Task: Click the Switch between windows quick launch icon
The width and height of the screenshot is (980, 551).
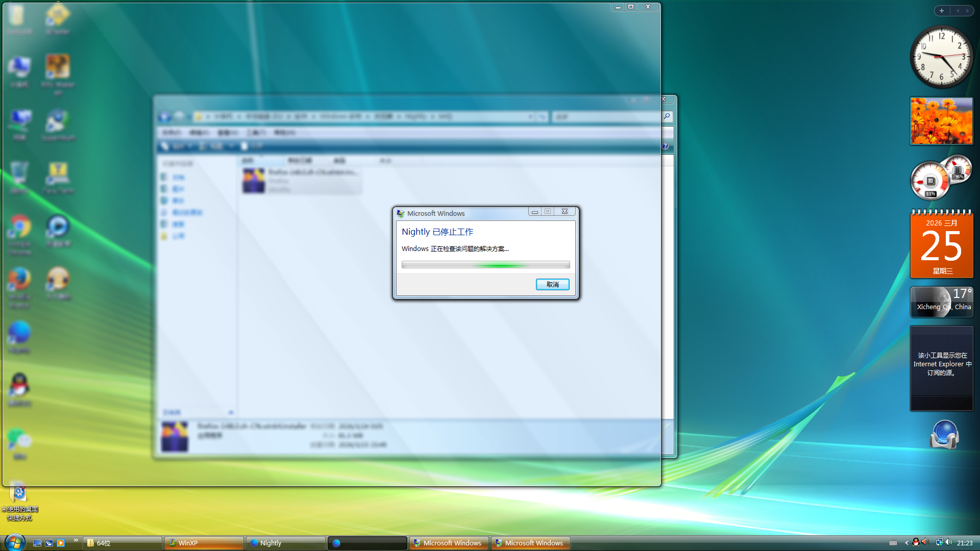Action: (x=49, y=543)
